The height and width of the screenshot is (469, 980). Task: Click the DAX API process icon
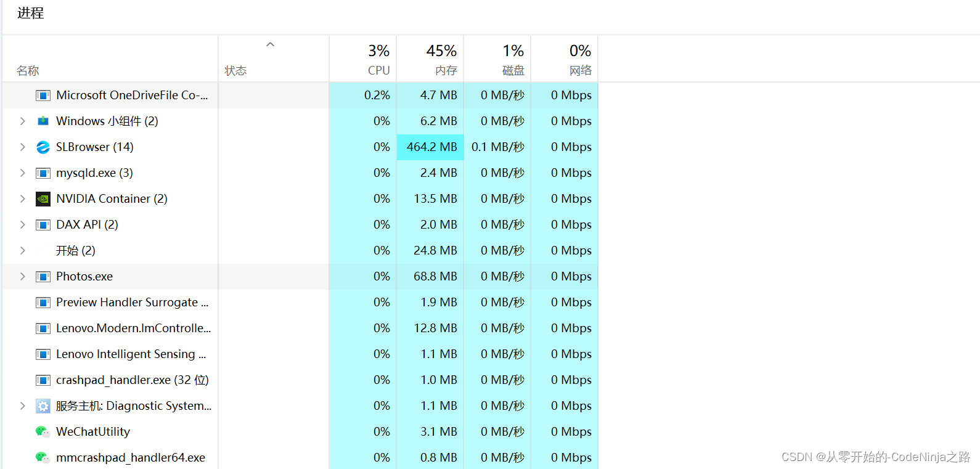[x=43, y=225]
